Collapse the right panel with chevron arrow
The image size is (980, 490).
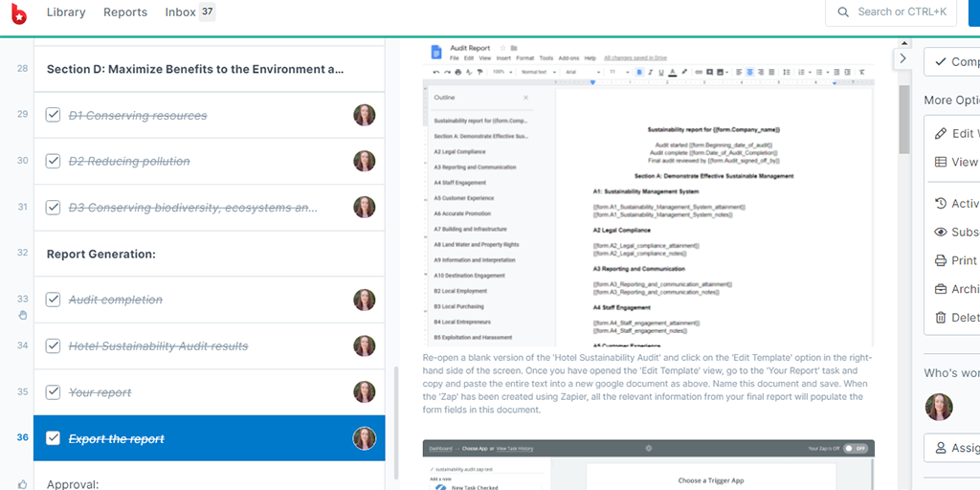pos(902,59)
